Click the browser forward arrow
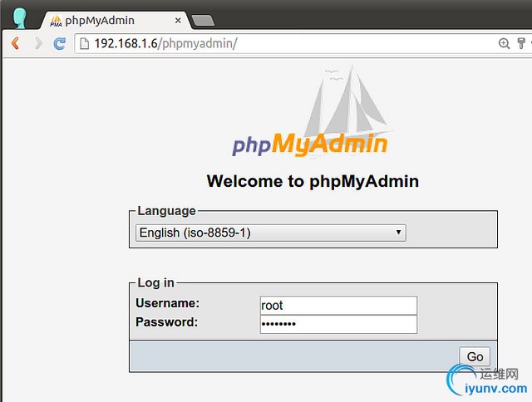 point(38,43)
